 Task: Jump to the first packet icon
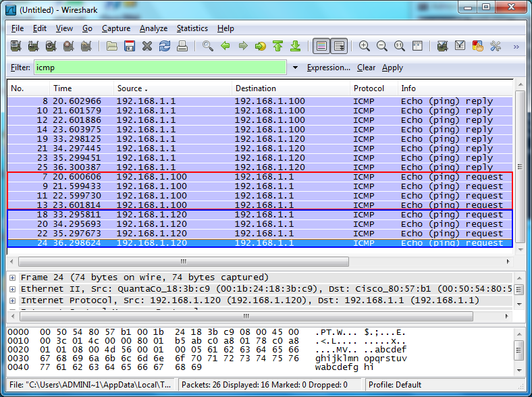pos(278,46)
